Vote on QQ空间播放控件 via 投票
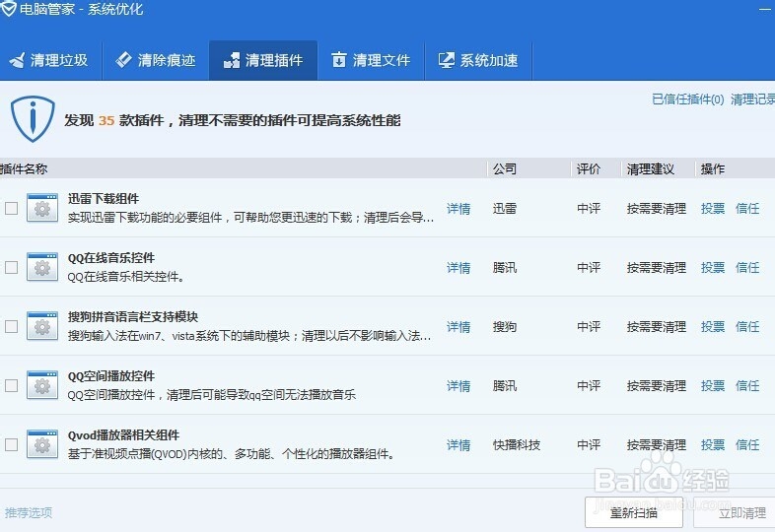 click(713, 386)
